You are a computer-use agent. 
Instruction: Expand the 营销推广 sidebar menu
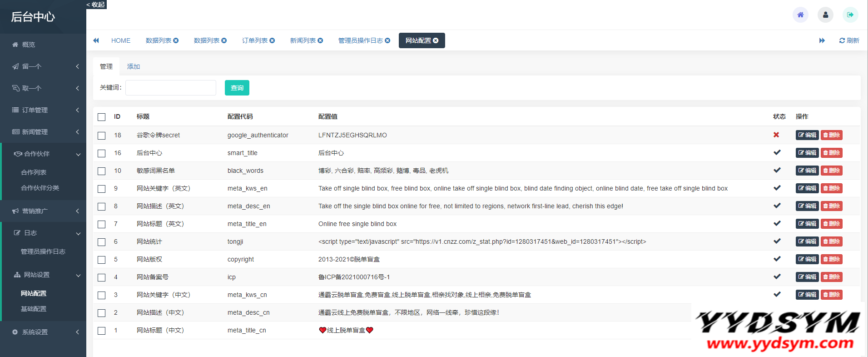pyautogui.click(x=43, y=211)
